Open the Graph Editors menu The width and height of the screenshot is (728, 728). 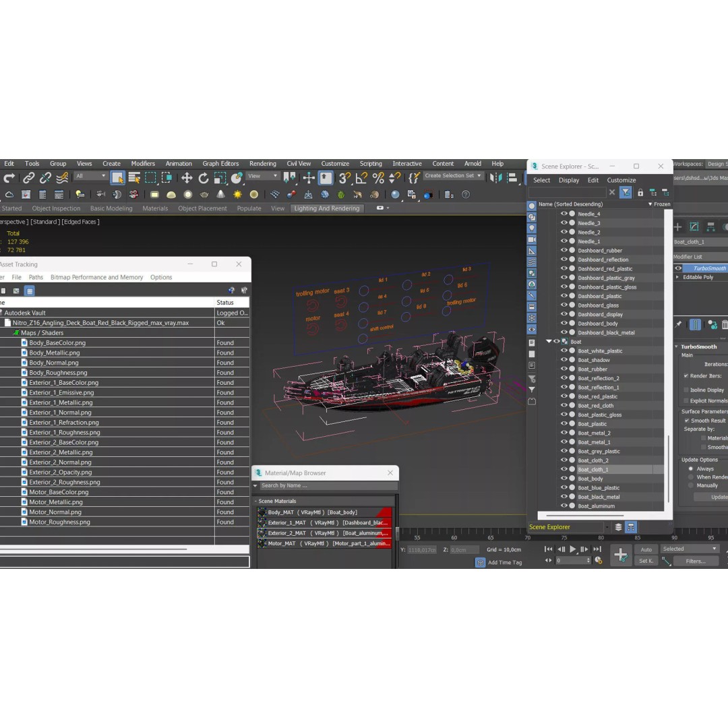point(220,163)
